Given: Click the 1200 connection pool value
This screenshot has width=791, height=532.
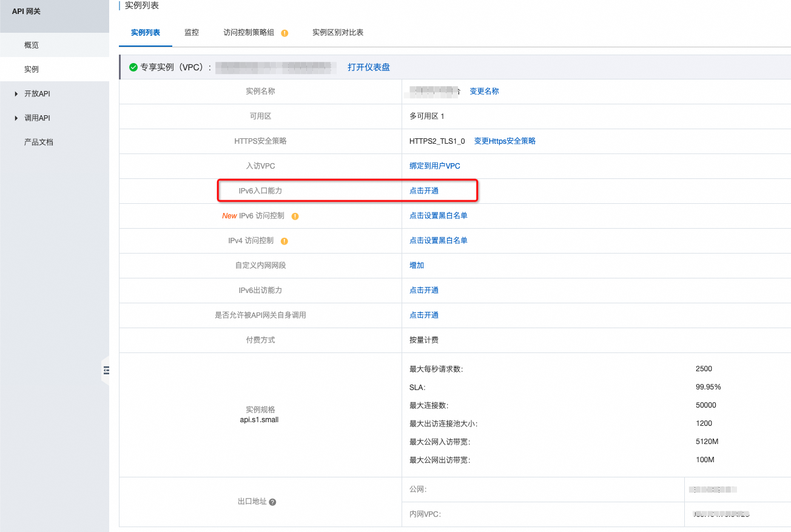Looking at the screenshot, I should coord(704,423).
